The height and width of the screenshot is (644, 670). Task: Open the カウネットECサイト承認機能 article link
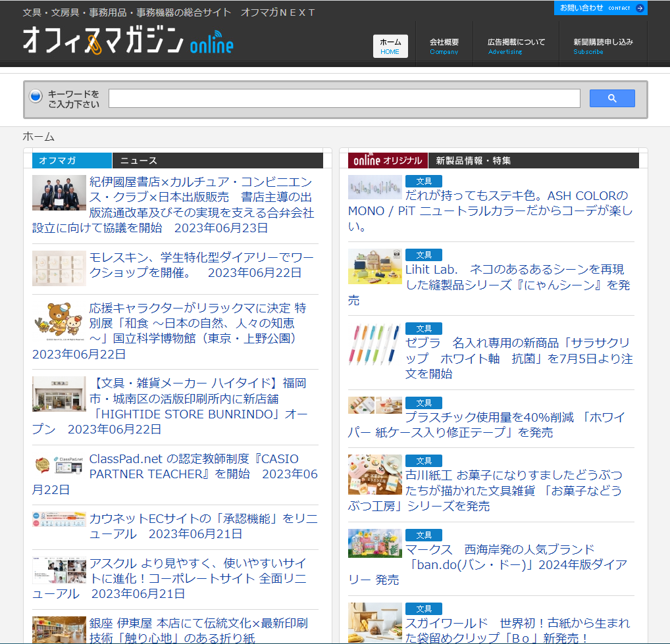(203, 526)
